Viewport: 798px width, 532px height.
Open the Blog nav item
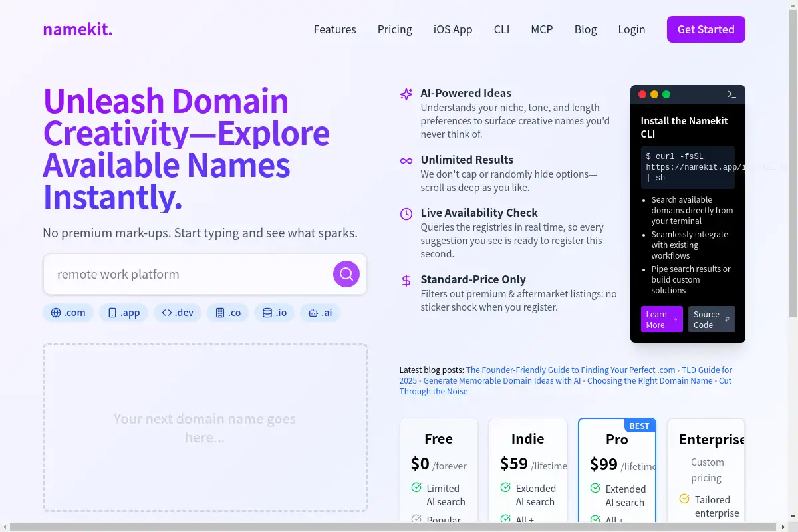(x=586, y=29)
